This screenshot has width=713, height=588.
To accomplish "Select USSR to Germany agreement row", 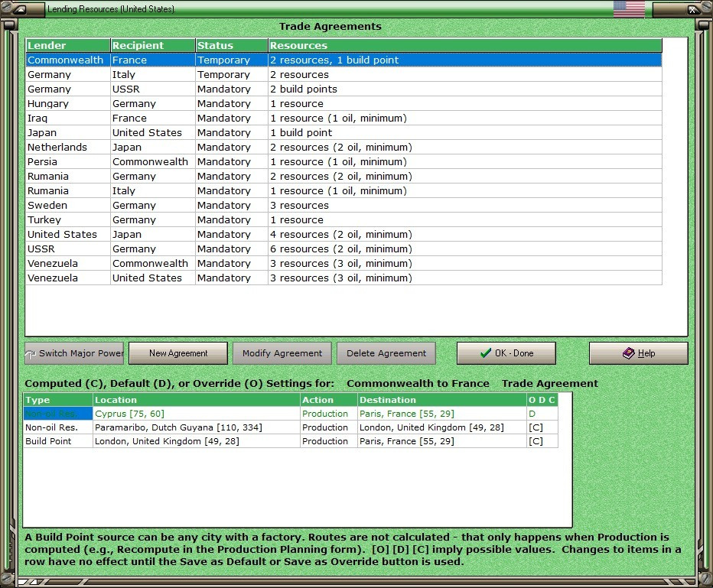I will [x=343, y=249].
